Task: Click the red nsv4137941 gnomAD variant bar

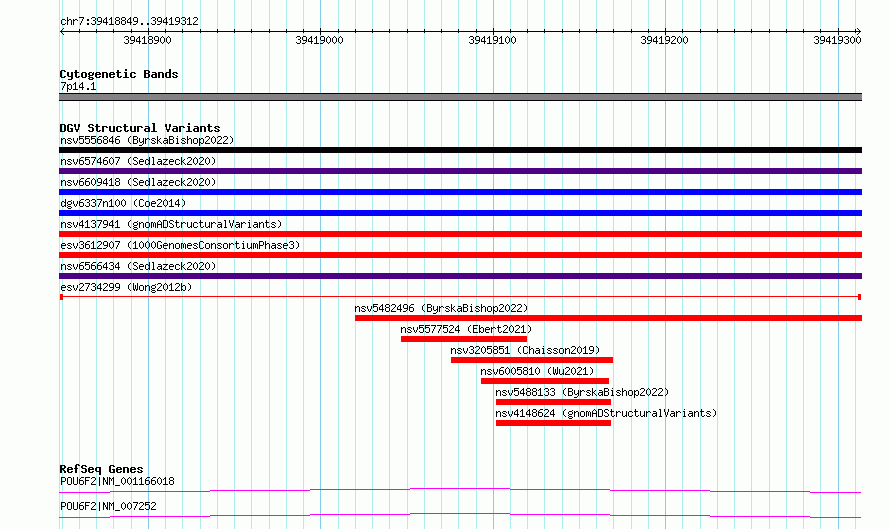Action: tap(460, 234)
